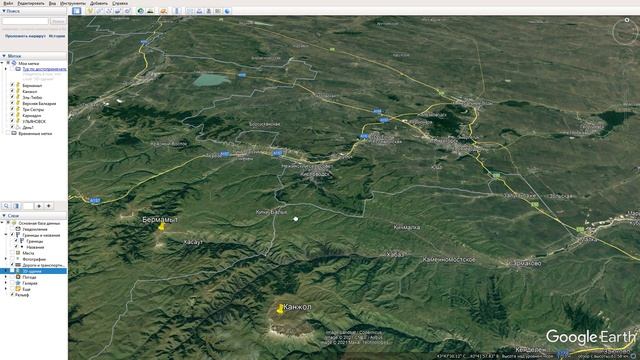Open the Файл menu
The image size is (640, 360).
[8, 3]
